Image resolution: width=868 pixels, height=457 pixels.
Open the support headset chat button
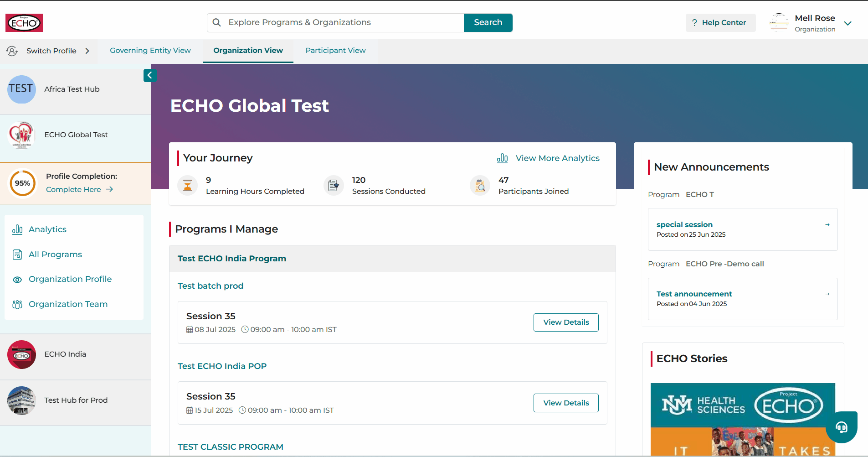tap(842, 427)
